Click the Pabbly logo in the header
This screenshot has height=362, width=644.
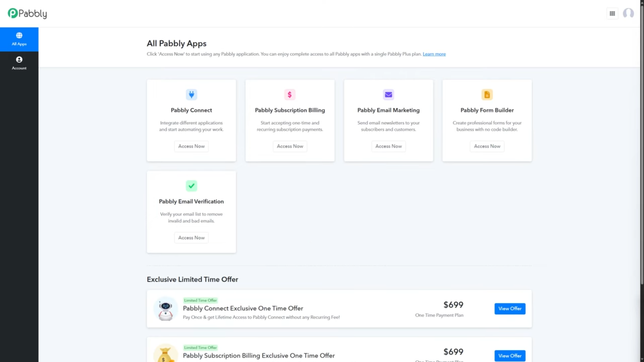tap(27, 13)
